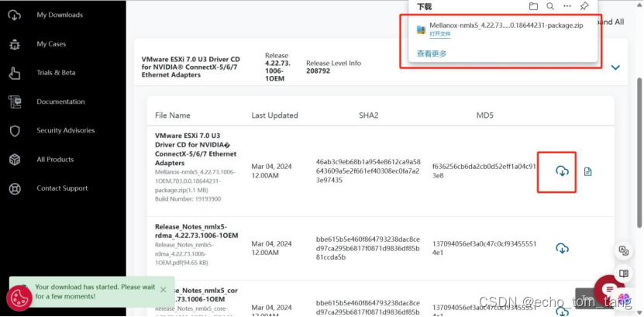This screenshot has width=644, height=317.
Task: Click the zip file icon in downloads popup
Action: [421, 29]
